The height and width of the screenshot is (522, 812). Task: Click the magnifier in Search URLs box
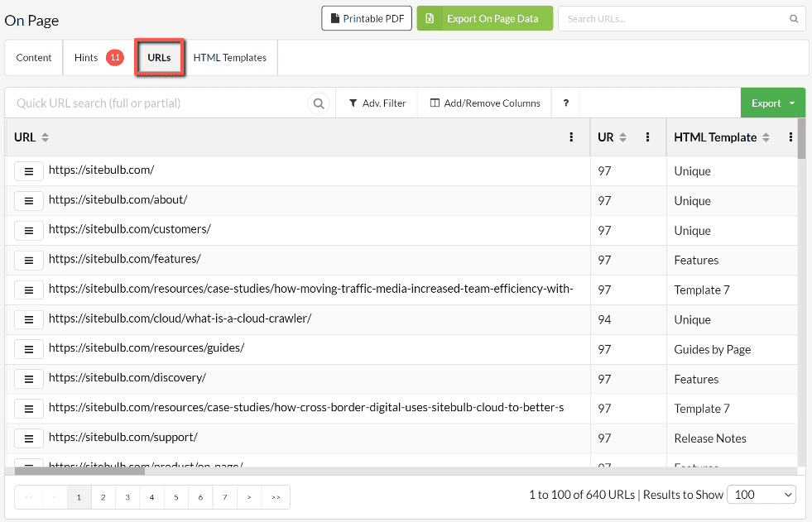pyautogui.click(x=793, y=19)
